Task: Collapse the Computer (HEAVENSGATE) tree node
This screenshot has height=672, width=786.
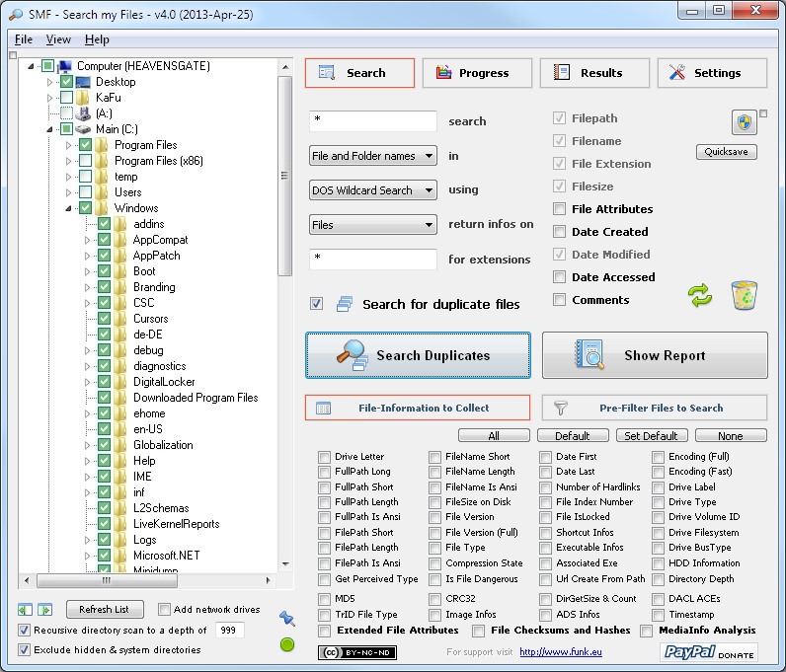Action: coord(31,66)
